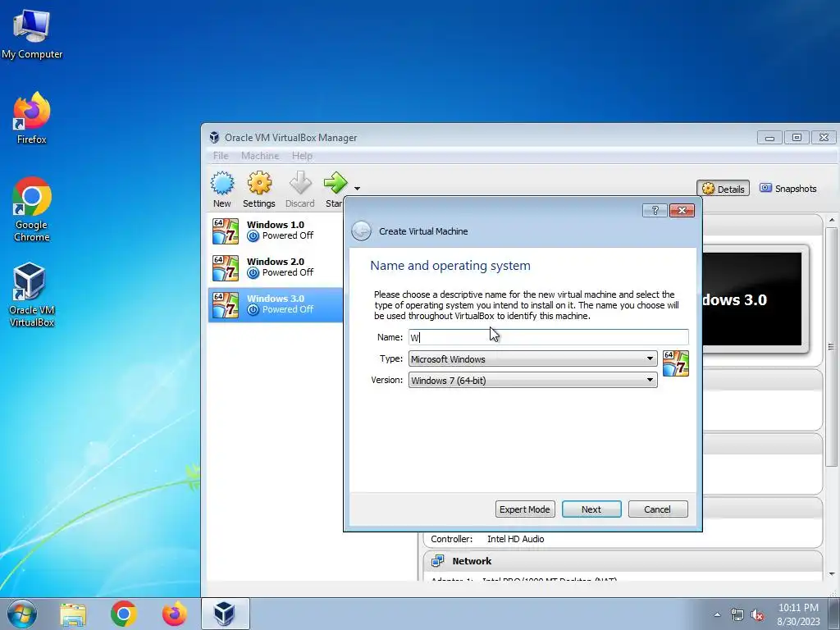Click the New virtual machine toolbar icon

pos(221,184)
